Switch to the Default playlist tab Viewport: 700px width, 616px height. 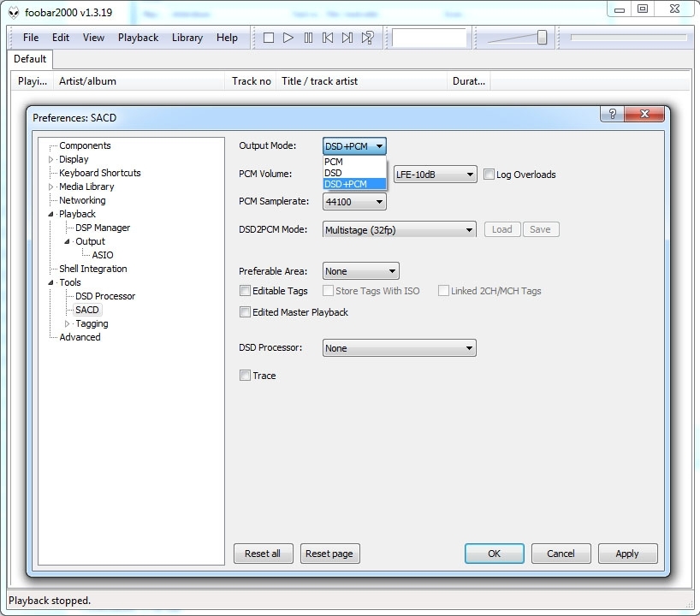(x=30, y=59)
